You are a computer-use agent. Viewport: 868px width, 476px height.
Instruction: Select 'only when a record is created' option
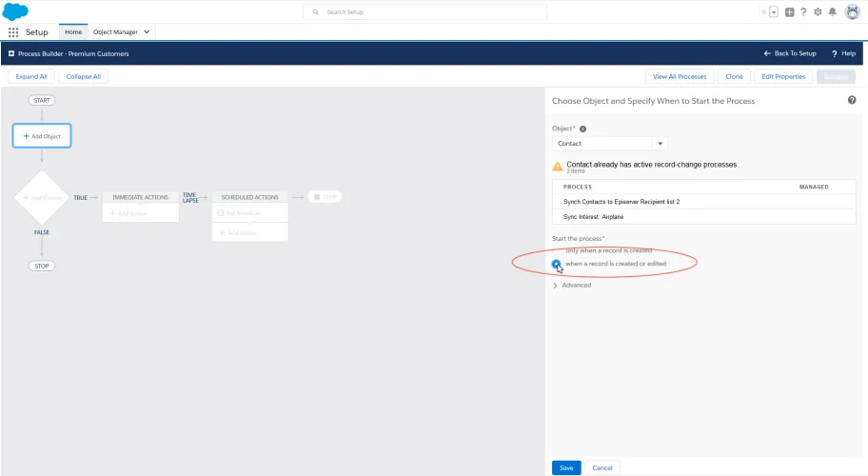556,250
